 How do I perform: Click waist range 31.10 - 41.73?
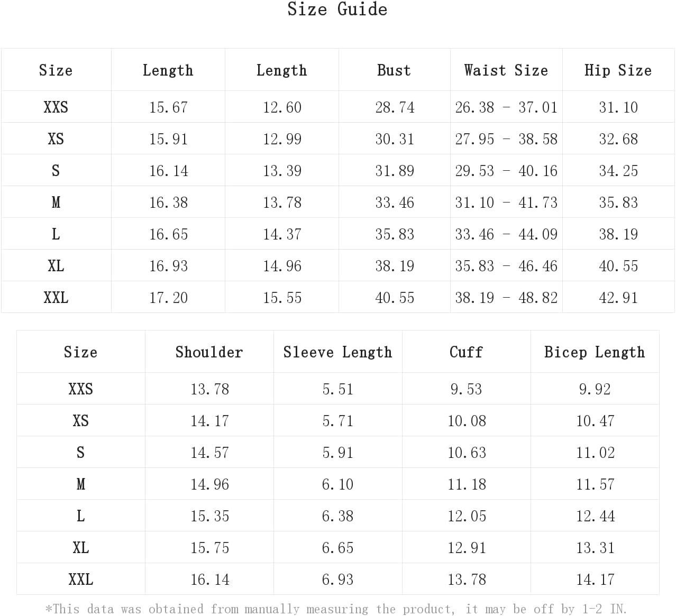506,203
